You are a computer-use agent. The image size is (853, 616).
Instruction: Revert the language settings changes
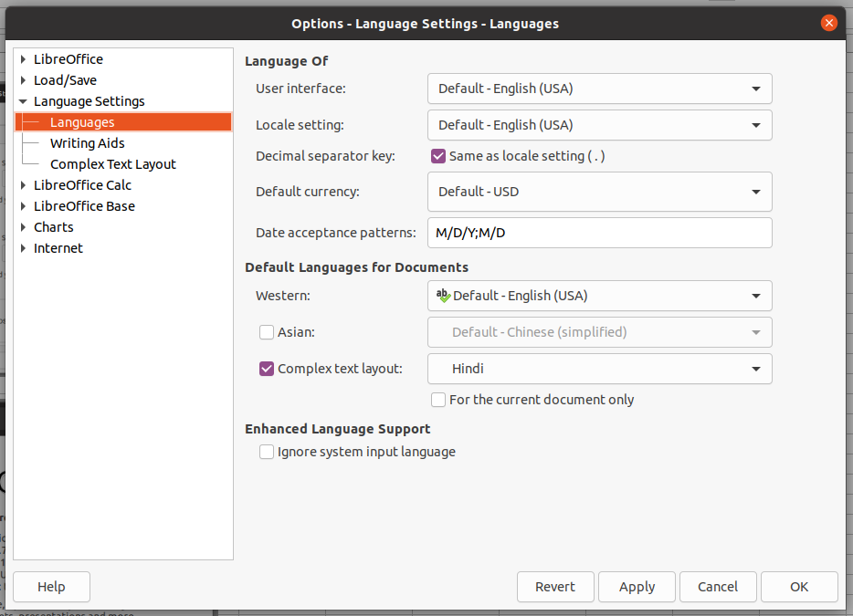click(x=555, y=587)
